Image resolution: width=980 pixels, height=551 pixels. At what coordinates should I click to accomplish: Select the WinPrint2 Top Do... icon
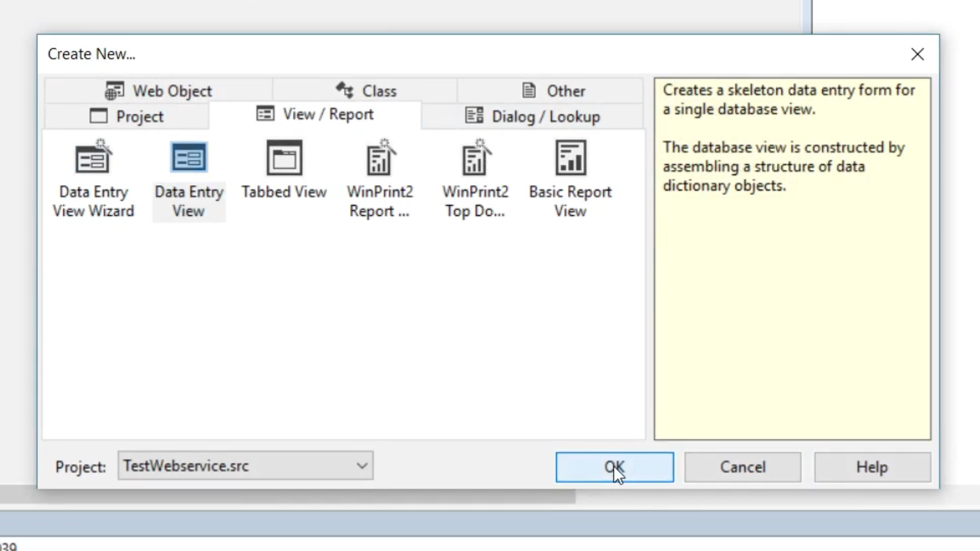(x=475, y=159)
